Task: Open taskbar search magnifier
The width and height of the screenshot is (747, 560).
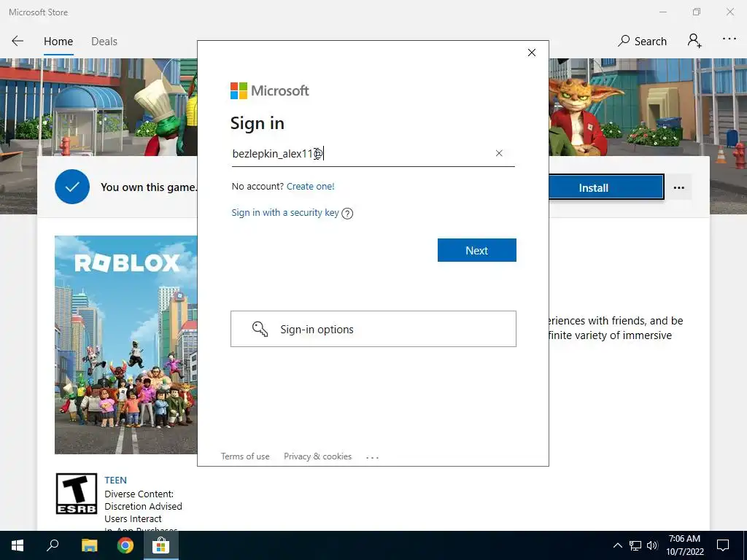Action: tap(53, 545)
